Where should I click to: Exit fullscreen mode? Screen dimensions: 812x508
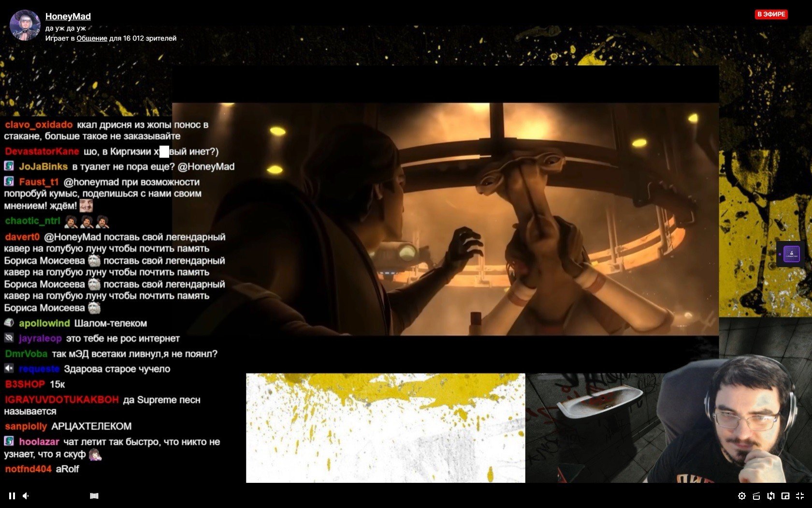coord(800,495)
